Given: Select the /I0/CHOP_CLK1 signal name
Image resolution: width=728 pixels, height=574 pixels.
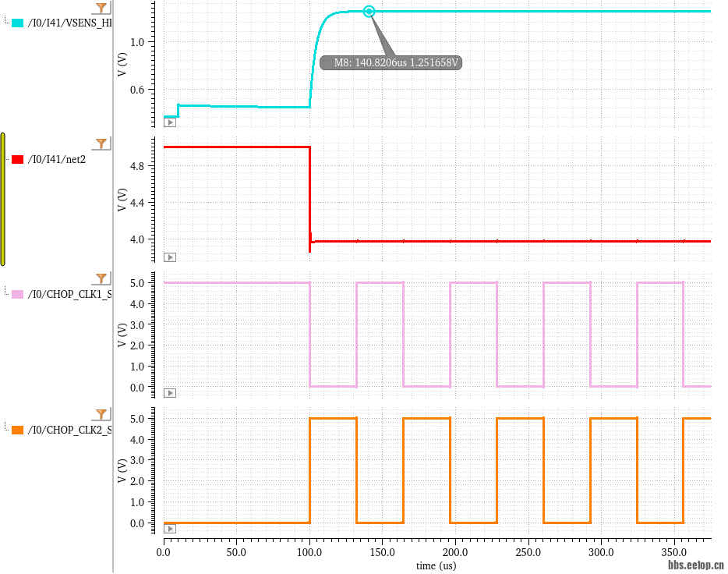Looking at the screenshot, I should click(x=69, y=294).
